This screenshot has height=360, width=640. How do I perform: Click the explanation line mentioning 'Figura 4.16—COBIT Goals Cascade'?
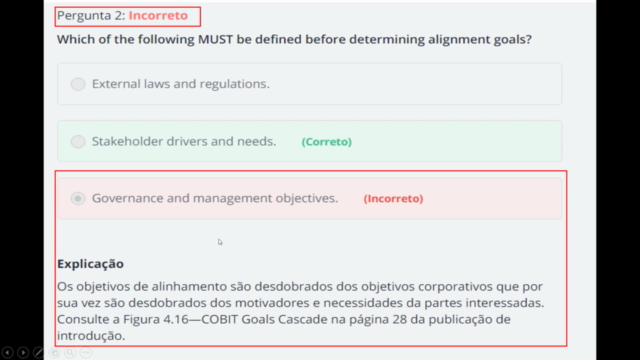point(284,319)
